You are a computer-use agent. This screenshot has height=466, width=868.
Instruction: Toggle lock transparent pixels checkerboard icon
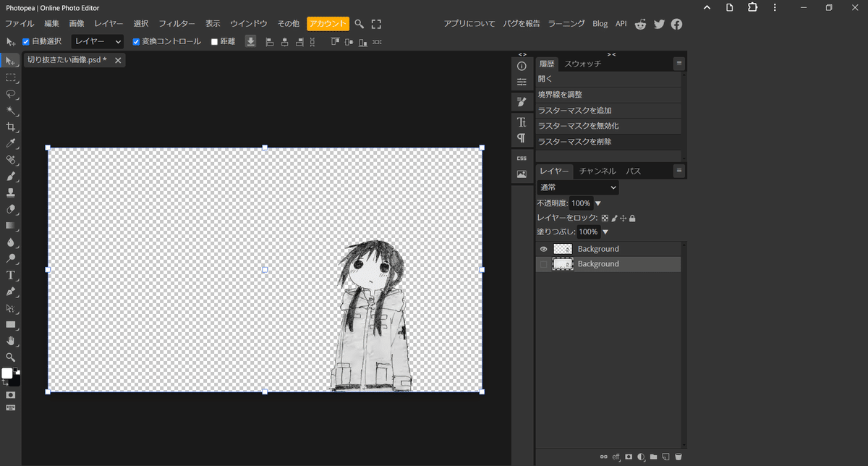click(x=605, y=218)
